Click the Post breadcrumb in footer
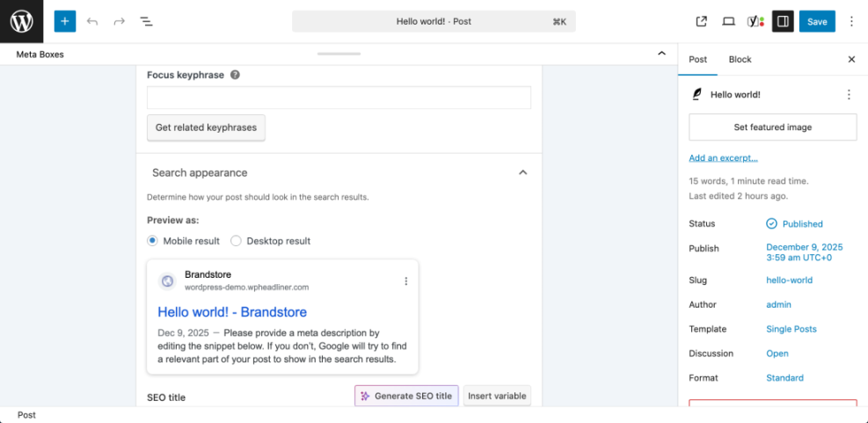868x423 pixels. 26,415
